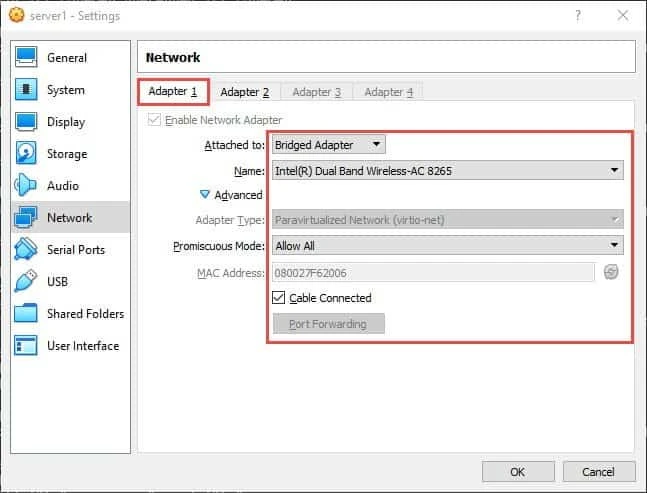The image size is (647, 493).
Task: Toggle Enable Network Adapter checkbox
Action: pyautogui.click(x=154, y=120)
